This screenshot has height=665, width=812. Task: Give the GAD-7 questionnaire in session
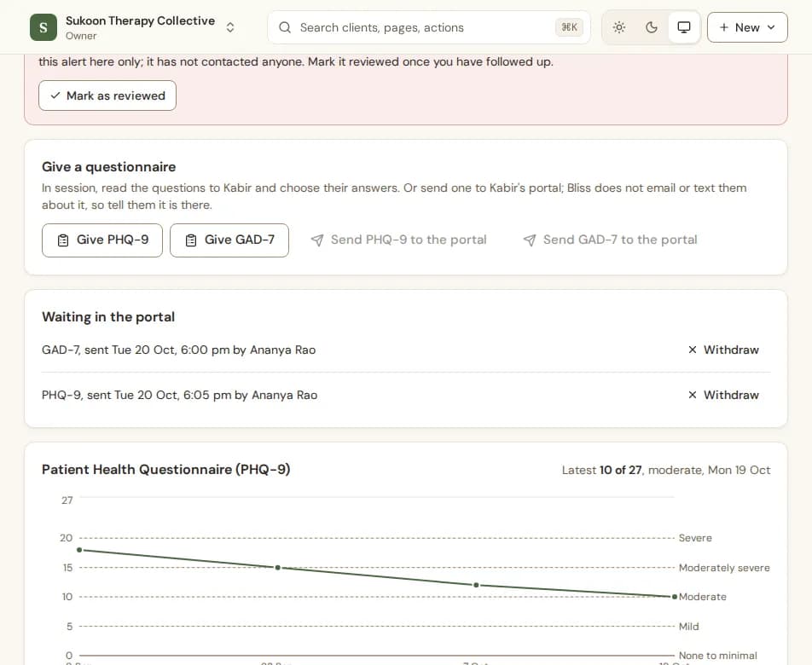point(229,240)
